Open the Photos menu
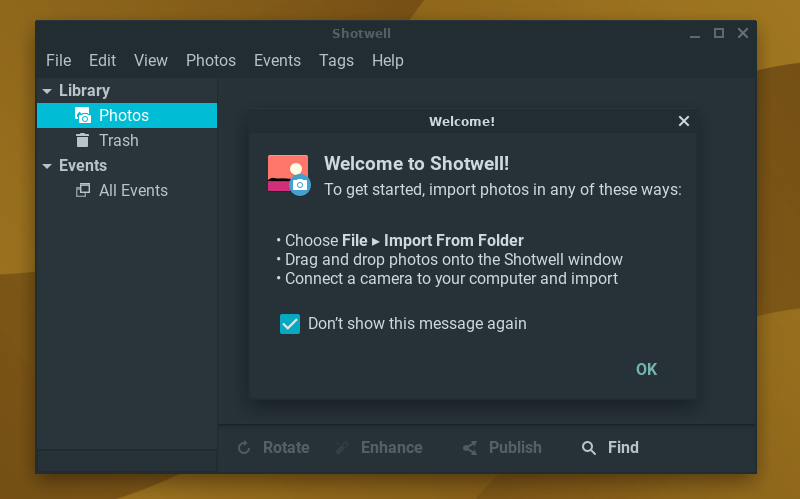 tap(211, 60)
